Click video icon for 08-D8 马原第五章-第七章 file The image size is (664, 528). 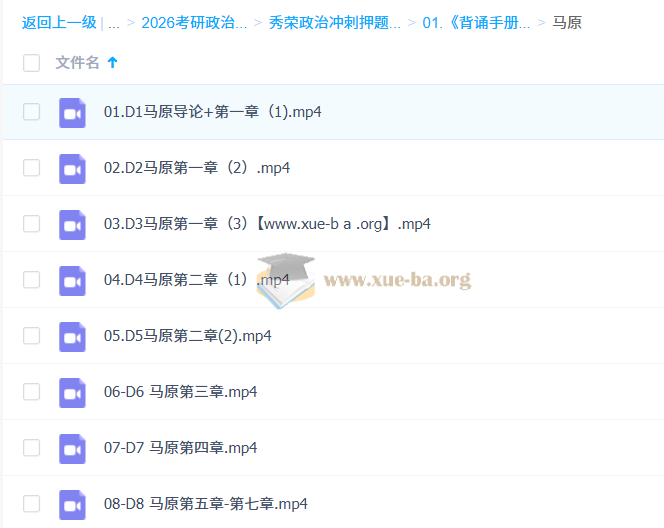72,504
